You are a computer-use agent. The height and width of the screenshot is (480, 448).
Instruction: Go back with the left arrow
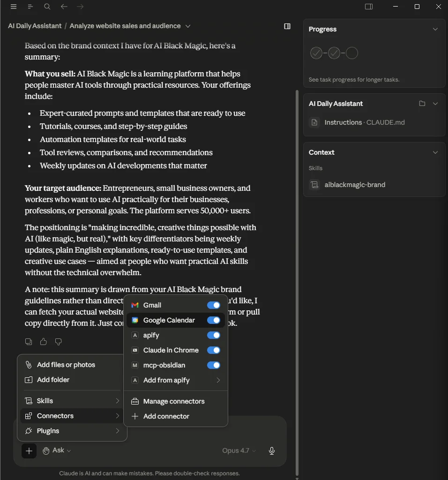[x=64, y=7]
